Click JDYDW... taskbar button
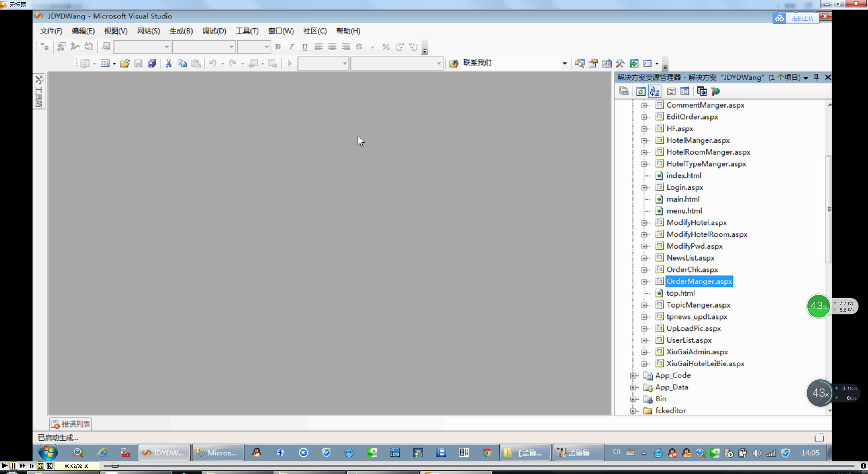This screenshot has height=474, width=868. 163,452
